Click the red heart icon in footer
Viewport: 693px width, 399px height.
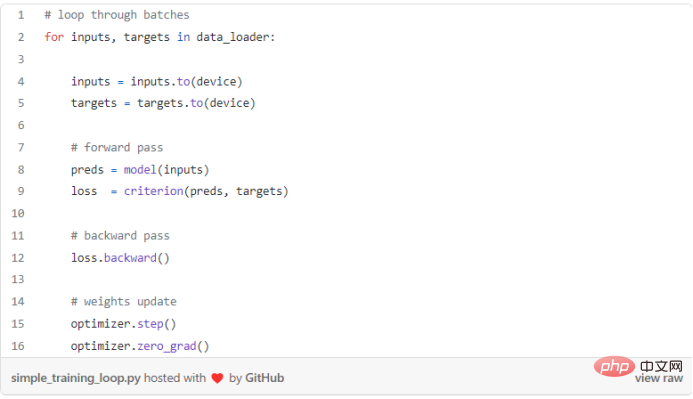pyautogui.click(x=217, y=378)
